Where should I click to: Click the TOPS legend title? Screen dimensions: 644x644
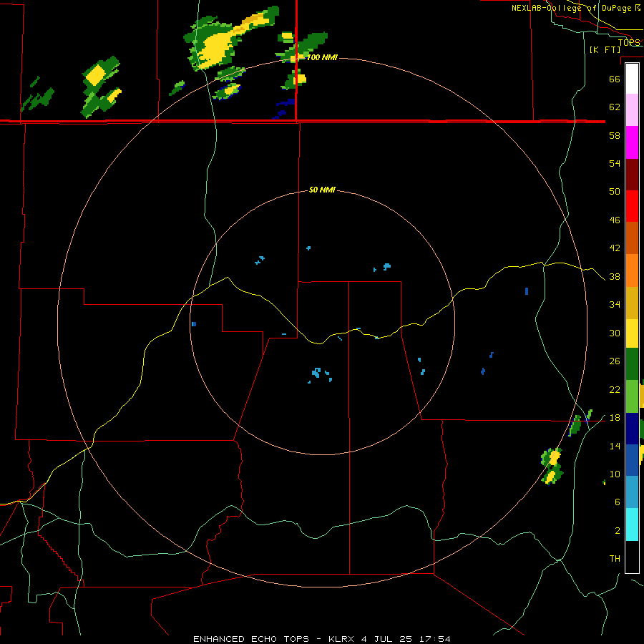click(x=629, y=42)
